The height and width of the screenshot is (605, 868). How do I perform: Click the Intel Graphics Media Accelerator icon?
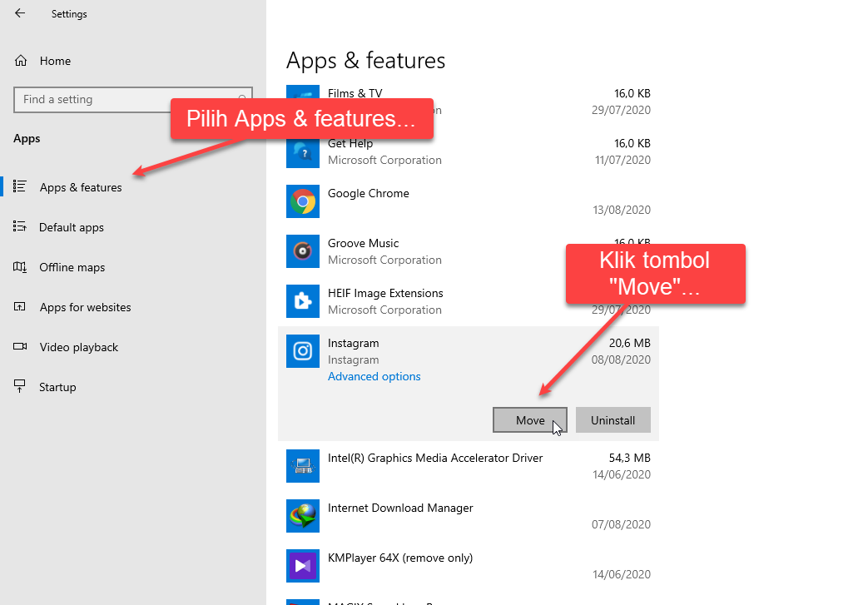(x=302, y=465)
